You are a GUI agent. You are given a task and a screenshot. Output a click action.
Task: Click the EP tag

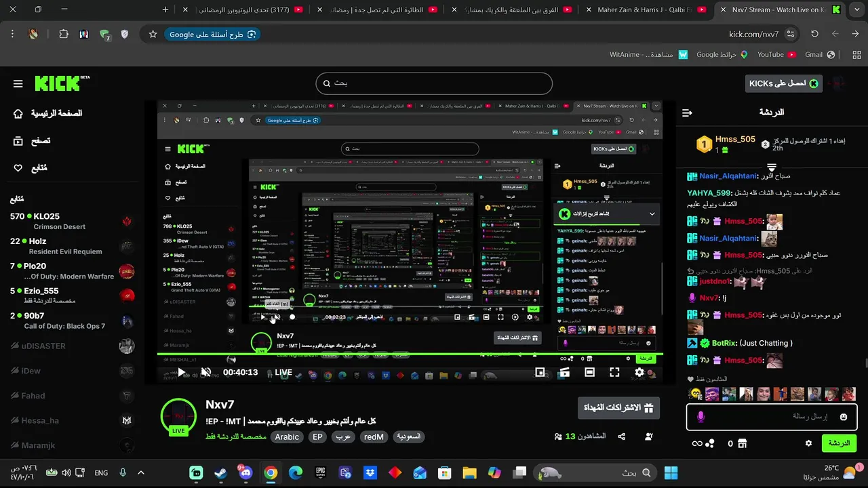pyautogui.click(x=317, y=437)
